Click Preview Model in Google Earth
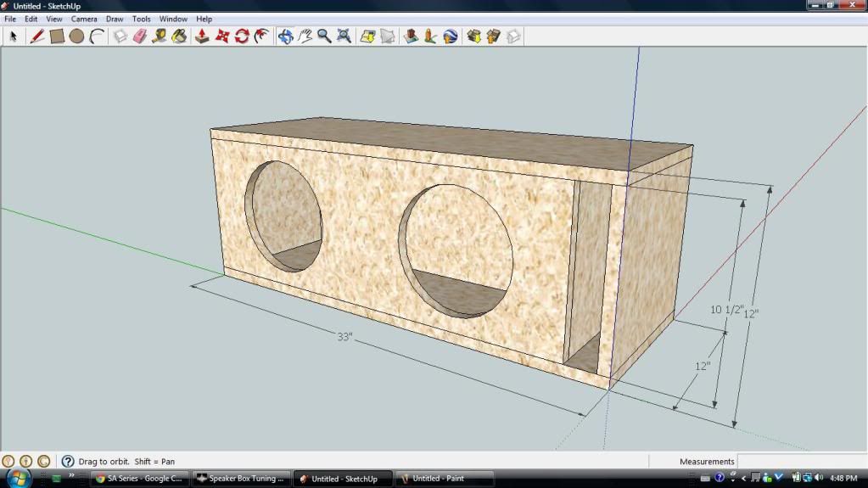This screenshot has height=488, width=868. tap(451, 36)
